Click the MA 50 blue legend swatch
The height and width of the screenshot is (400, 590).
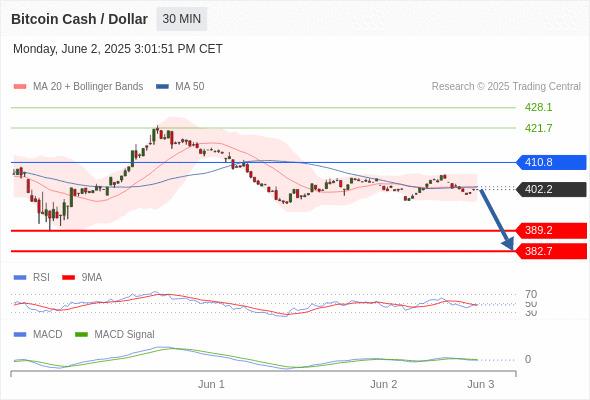click(162, 87)
